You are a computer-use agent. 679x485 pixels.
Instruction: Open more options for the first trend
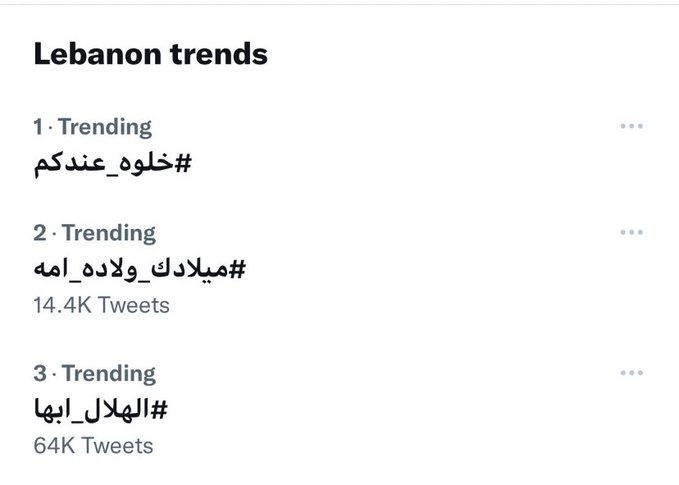click(631, 127)
